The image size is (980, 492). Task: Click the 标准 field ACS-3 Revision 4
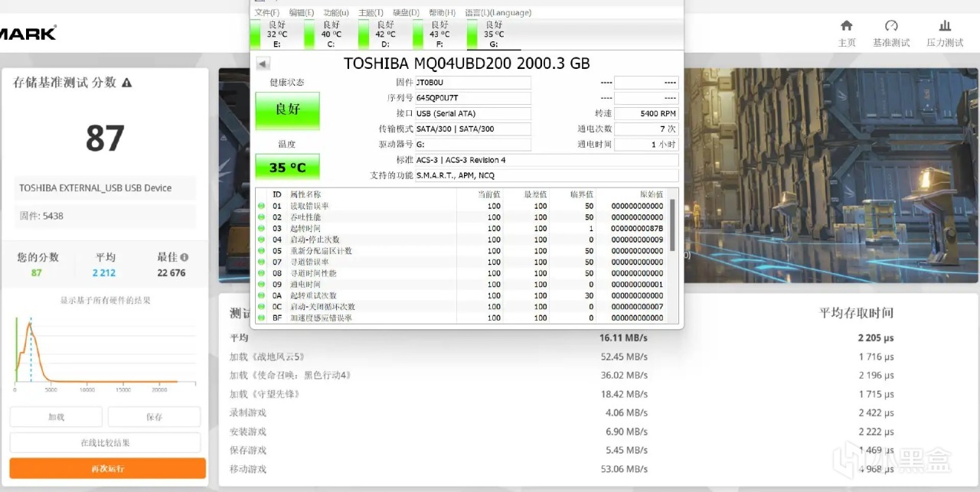[547, 160]
